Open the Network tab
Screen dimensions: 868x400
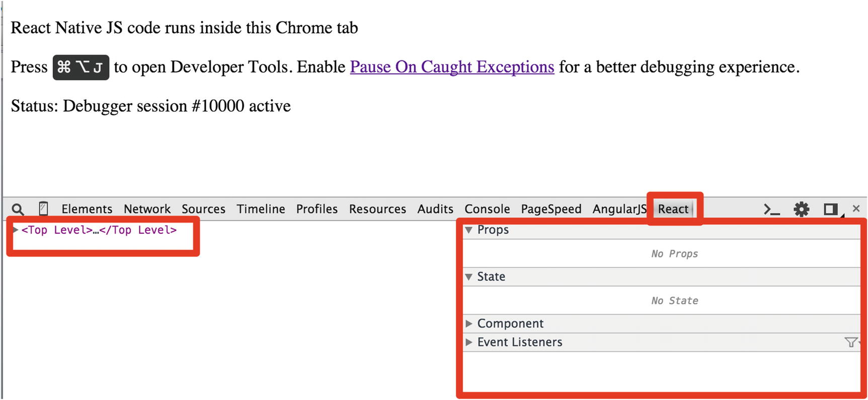click(x=147, y=209)
